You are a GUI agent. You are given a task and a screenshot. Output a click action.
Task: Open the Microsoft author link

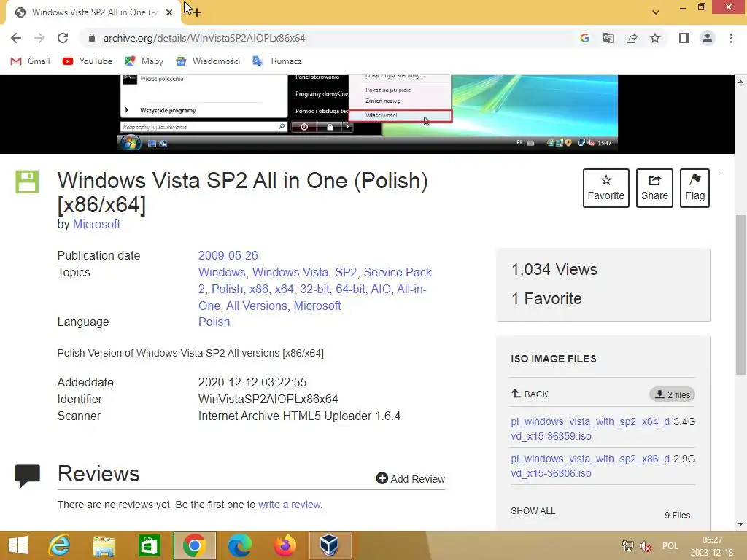coord(96,225)
